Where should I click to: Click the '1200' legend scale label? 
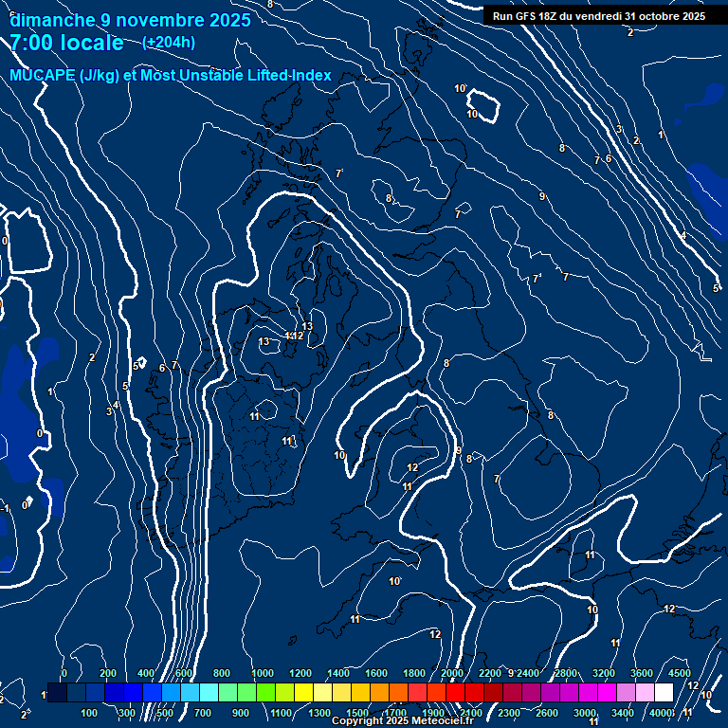point(300,673)
